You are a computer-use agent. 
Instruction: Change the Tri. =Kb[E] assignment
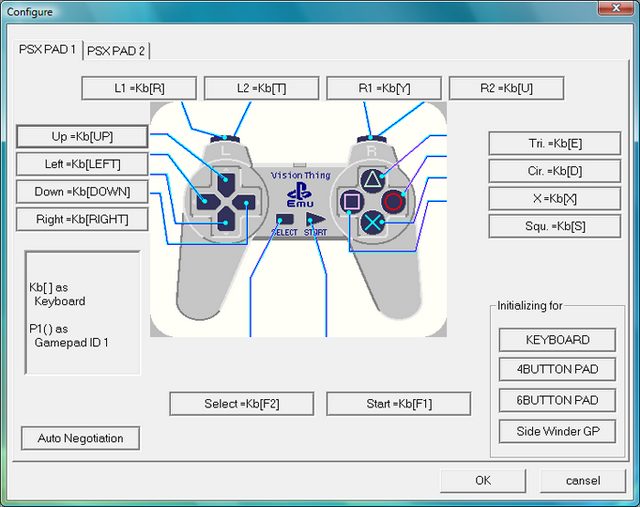555,143
